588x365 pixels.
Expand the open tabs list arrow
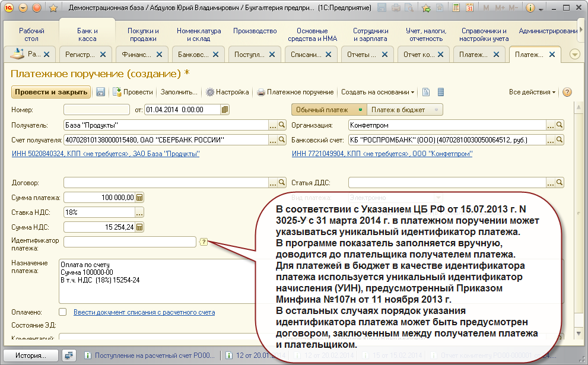pos(574,55)
